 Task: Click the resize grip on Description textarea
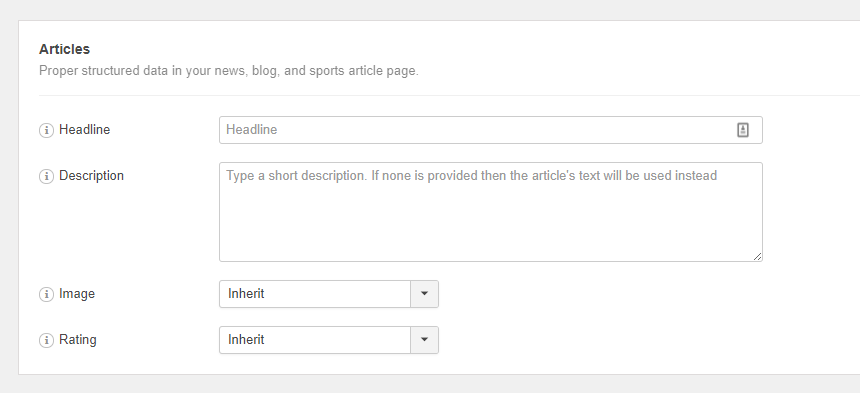[x=757, y=256]
